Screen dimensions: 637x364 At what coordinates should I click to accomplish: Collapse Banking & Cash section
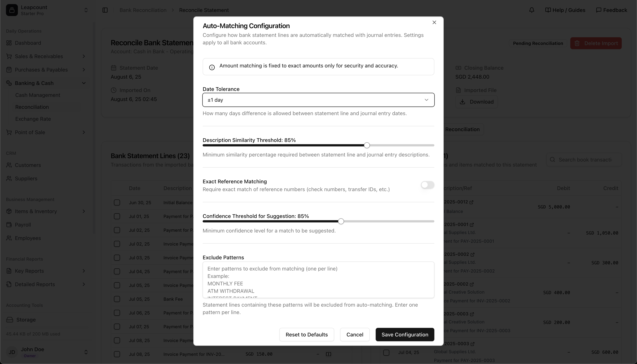point(84,83)
